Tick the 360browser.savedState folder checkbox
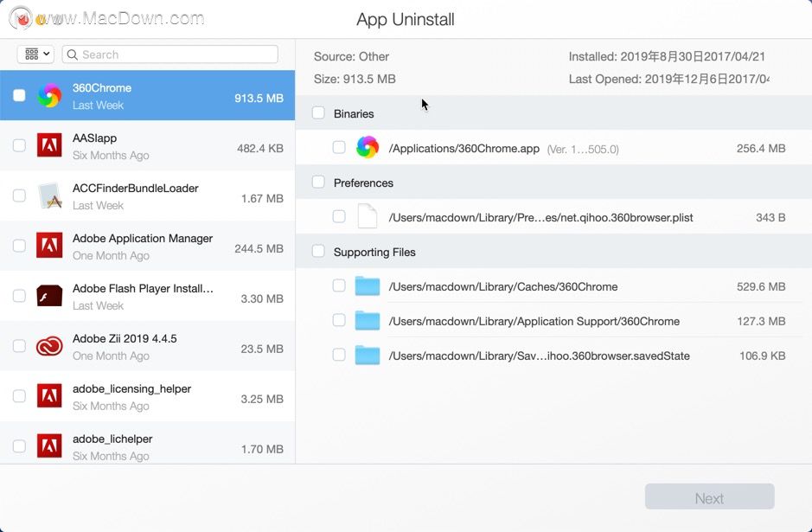 339,356
